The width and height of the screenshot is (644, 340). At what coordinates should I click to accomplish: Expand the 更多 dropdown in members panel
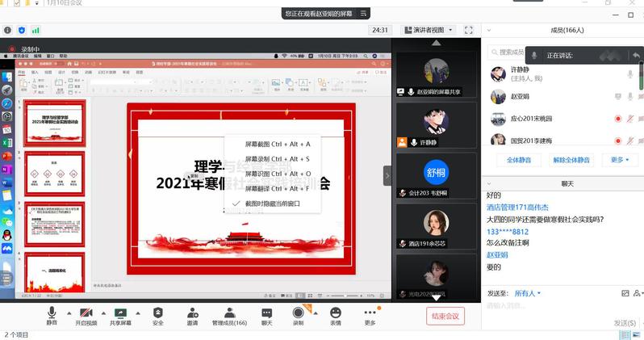[x=621, y=160]
